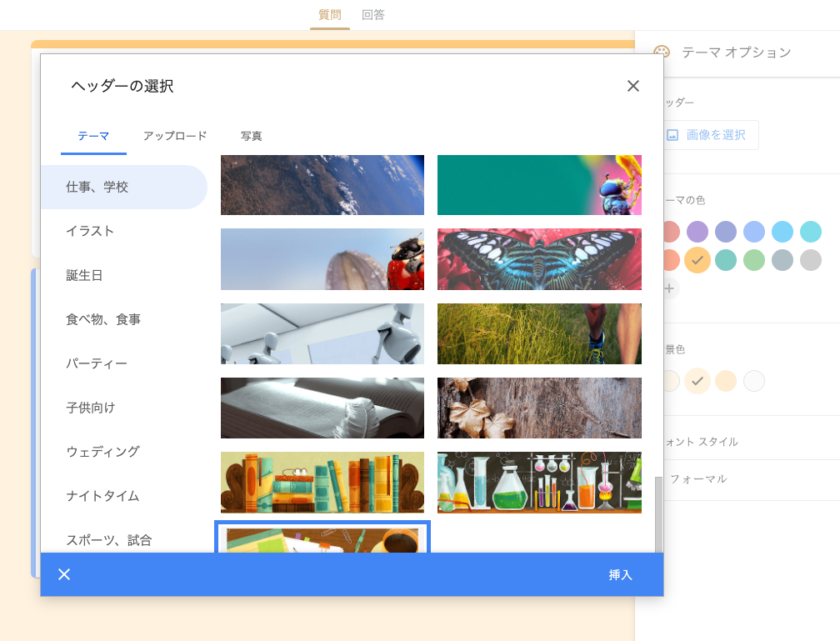This screenshot has width=840, height=641.
Task: Choose the bookshelf header image
Action: [x=322, y=483]
